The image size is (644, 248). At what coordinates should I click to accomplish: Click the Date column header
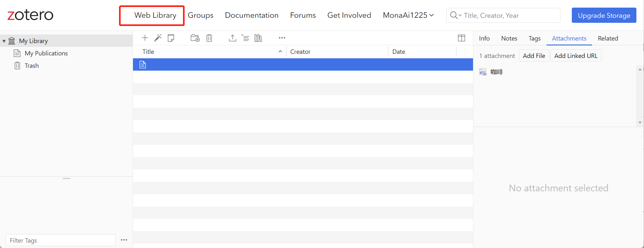pyautogui.click(x=422, y=51)
